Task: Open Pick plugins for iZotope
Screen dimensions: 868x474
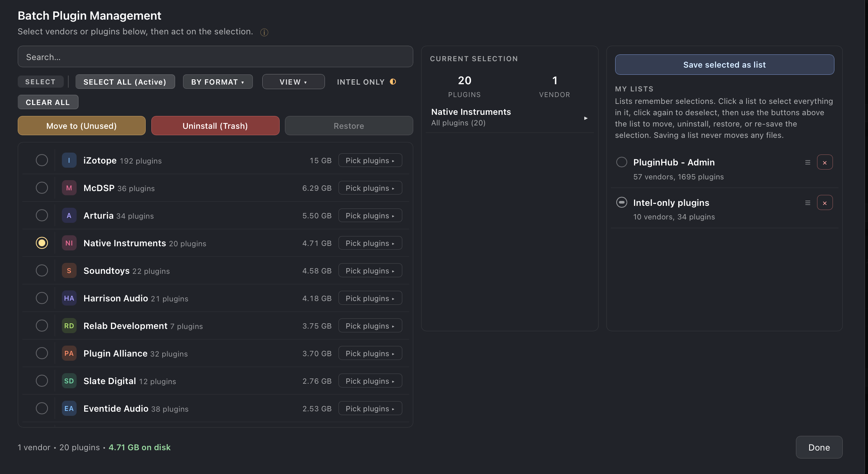Action: (370, 160)
